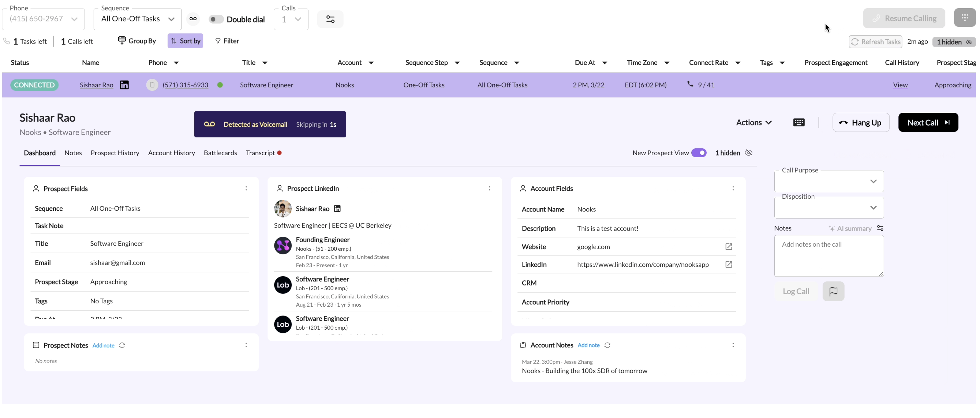
Task: Click the voicemail icon next to Sequence dropdown
Action: pos(193,19)
